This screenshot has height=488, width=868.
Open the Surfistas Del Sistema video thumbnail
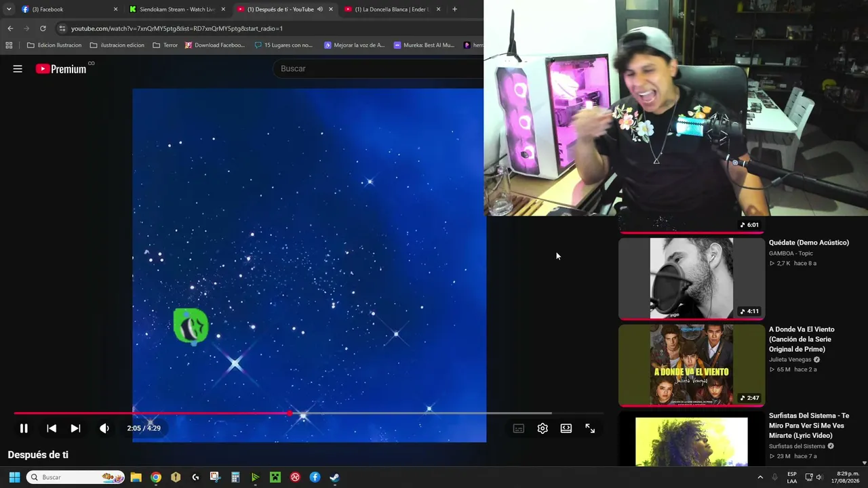(692, 439)
